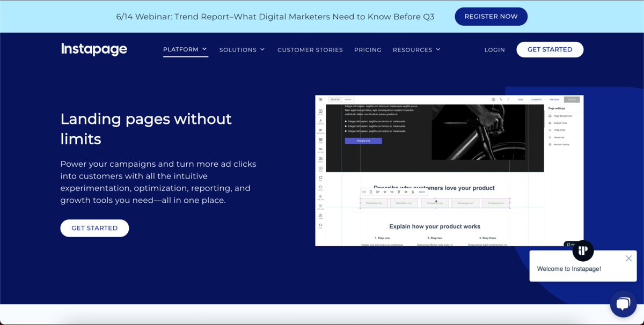This screenshot has height=325, width=644.
Task: Click the Instapage avatar above the chat message
Action: point(583,250)
